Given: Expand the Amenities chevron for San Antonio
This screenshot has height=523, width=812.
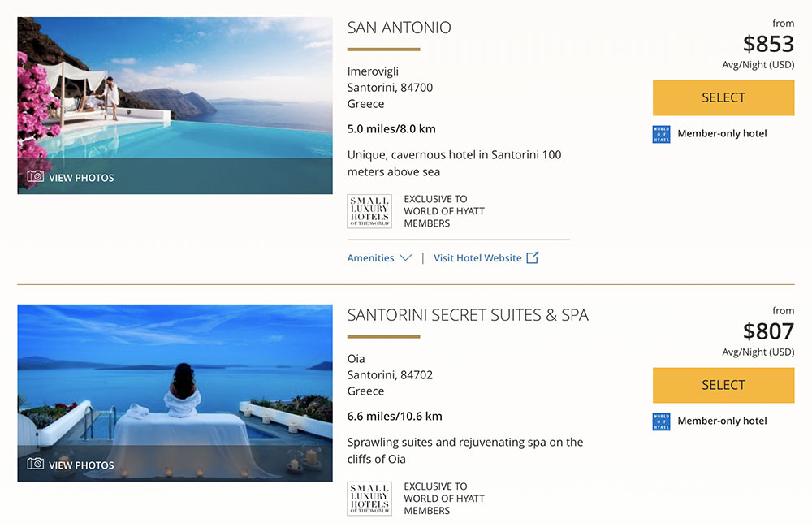Looking at the screenshot, I should coord(405,258).
